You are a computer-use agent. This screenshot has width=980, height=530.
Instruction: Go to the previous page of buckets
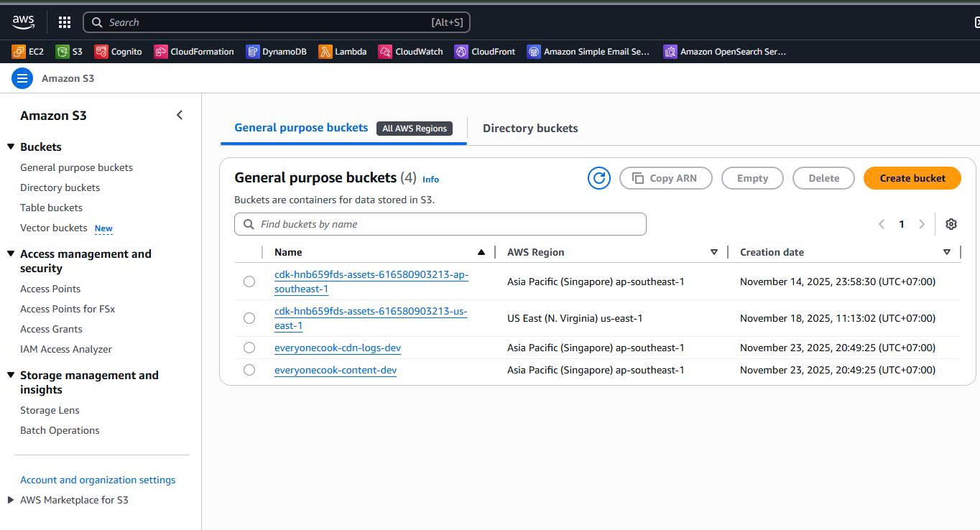click(882, 224)
